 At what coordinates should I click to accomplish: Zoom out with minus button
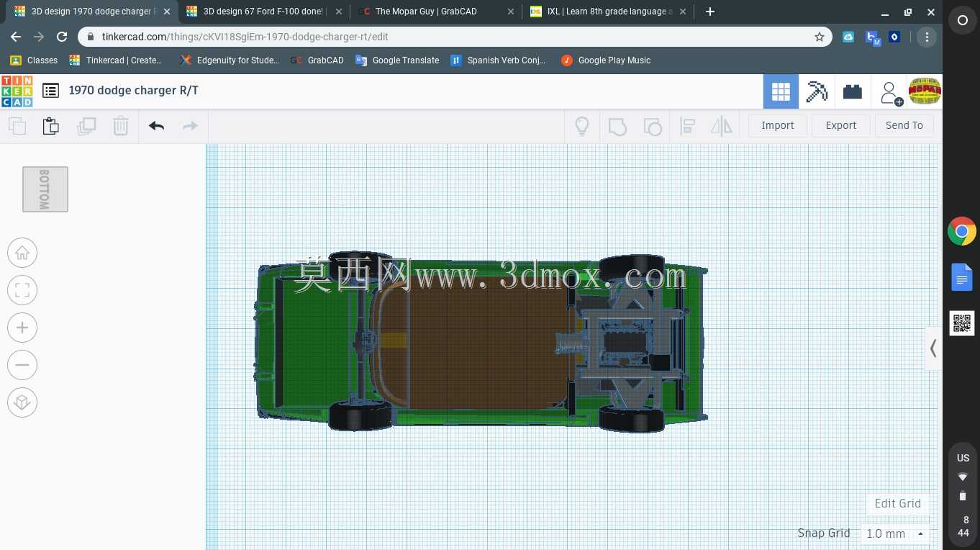(x=22, y=365)
